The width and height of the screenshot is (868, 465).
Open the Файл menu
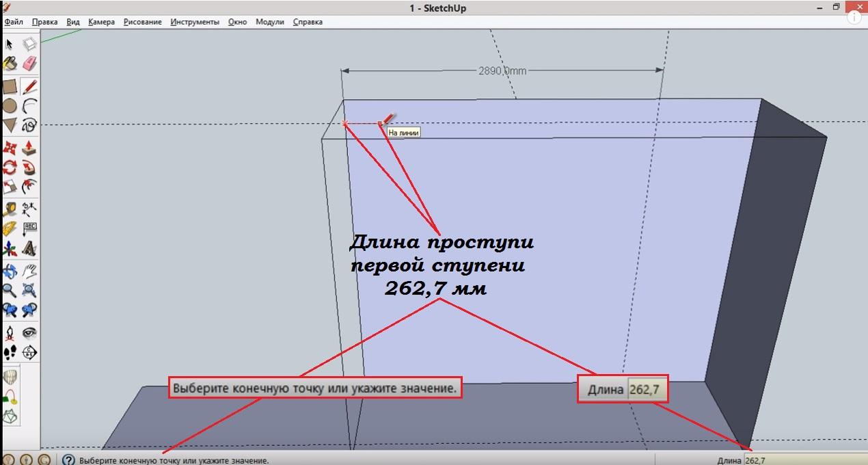point(14,22)
